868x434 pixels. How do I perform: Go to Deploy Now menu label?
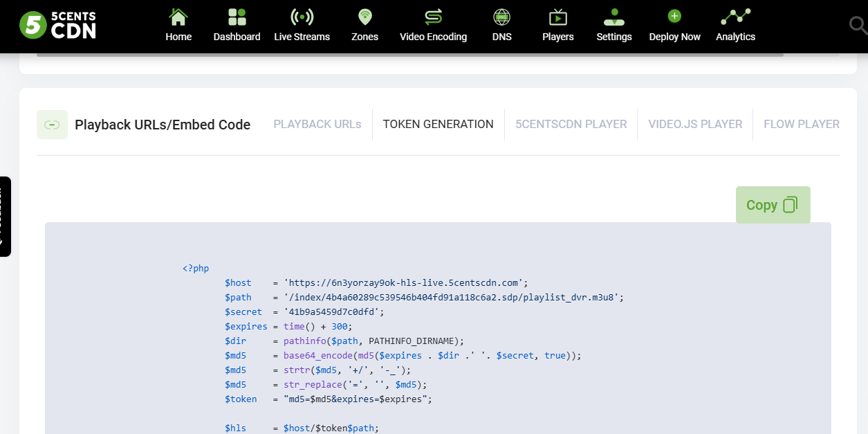674,37
